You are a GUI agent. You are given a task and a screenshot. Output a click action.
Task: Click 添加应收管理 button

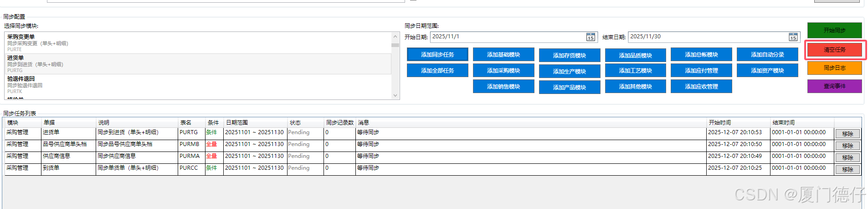tap(701, 86)
